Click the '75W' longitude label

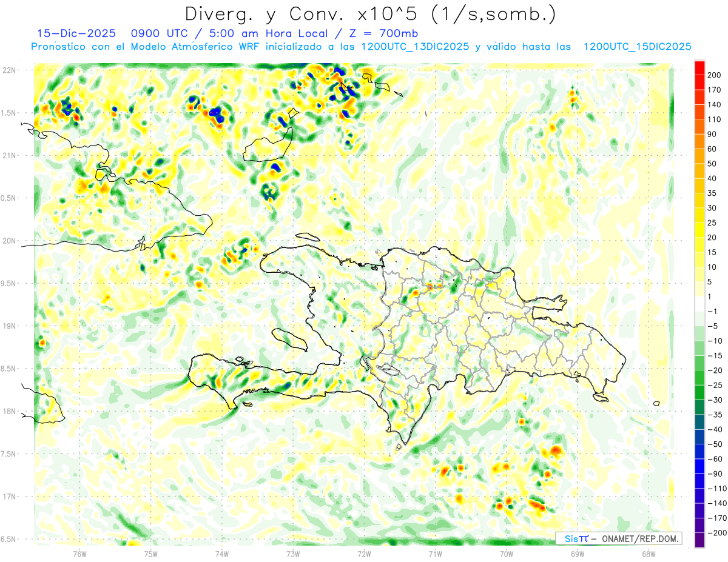(150, 554)
